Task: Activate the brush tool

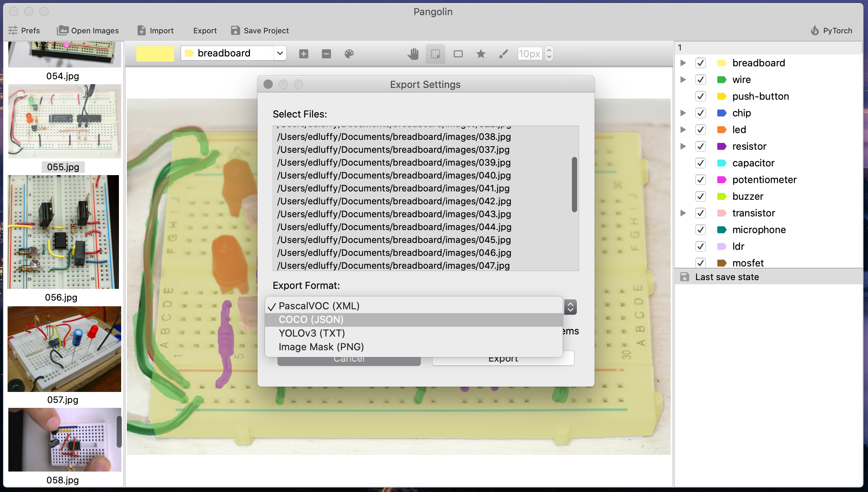Action: [503, 54]
